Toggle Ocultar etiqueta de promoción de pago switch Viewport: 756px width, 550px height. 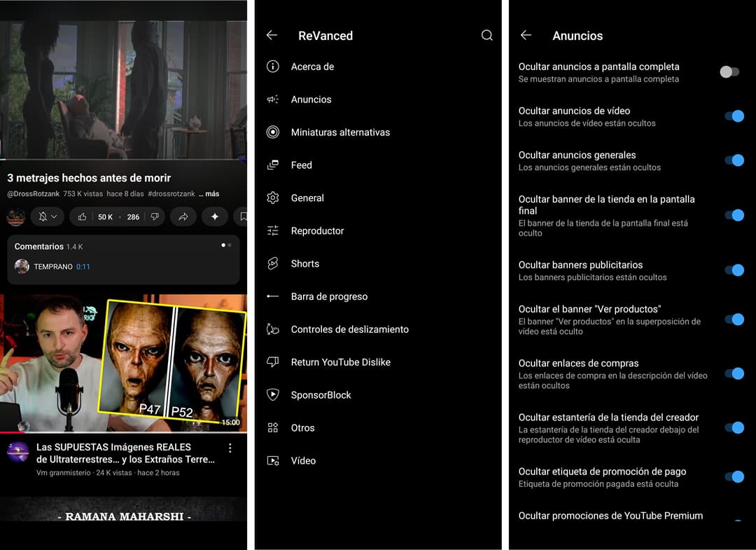734,476
